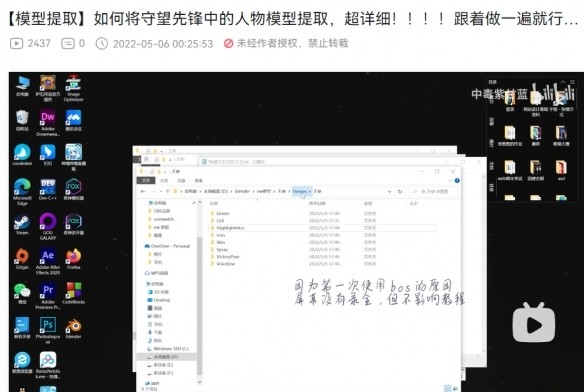This screenshot has width=584, height=392.
Task: Launch blender from the desktop shortcut
Action: (73, 328)
